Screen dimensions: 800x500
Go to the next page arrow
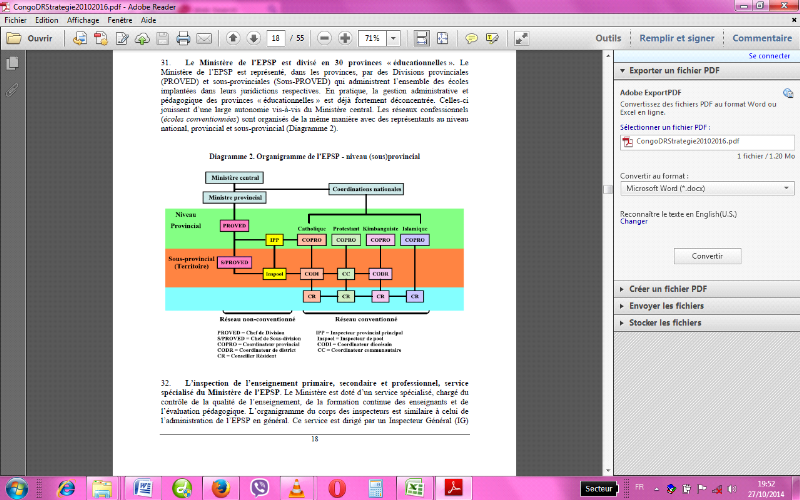point(253,38)
